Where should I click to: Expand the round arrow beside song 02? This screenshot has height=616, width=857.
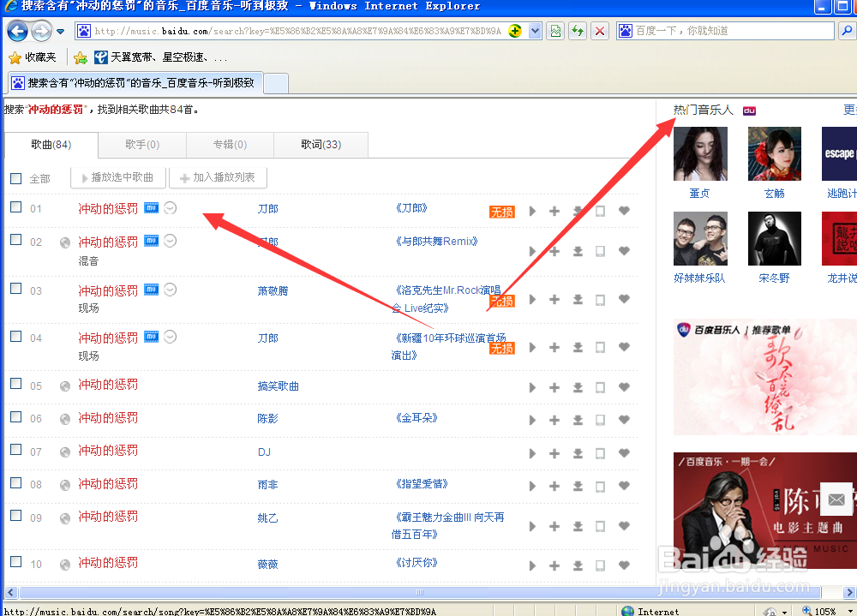[171, 241]
